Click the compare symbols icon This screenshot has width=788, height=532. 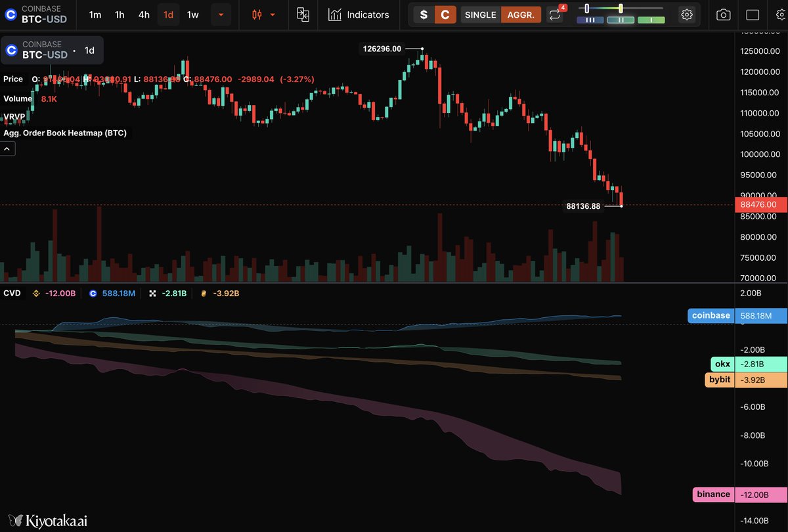[x=303, y=14]
